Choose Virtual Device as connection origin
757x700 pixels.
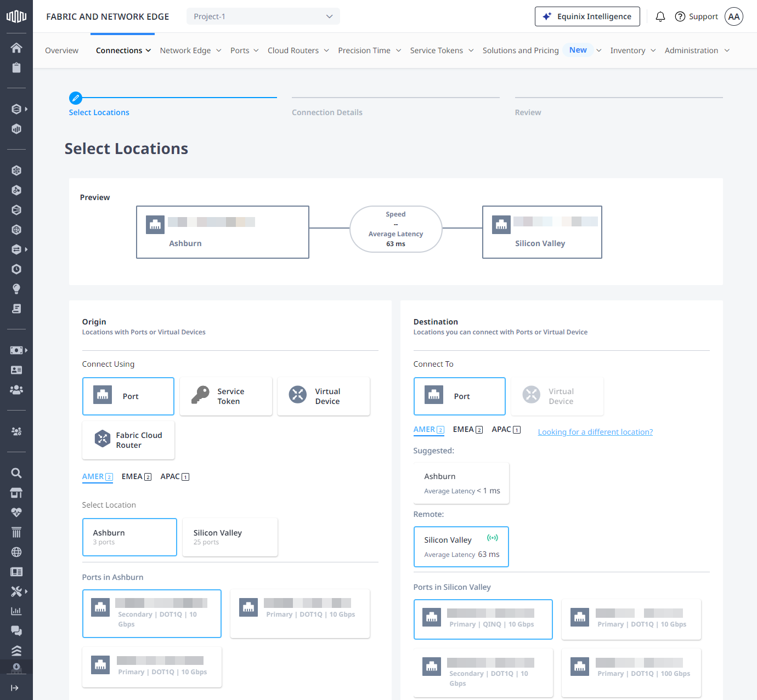point(324,396)
